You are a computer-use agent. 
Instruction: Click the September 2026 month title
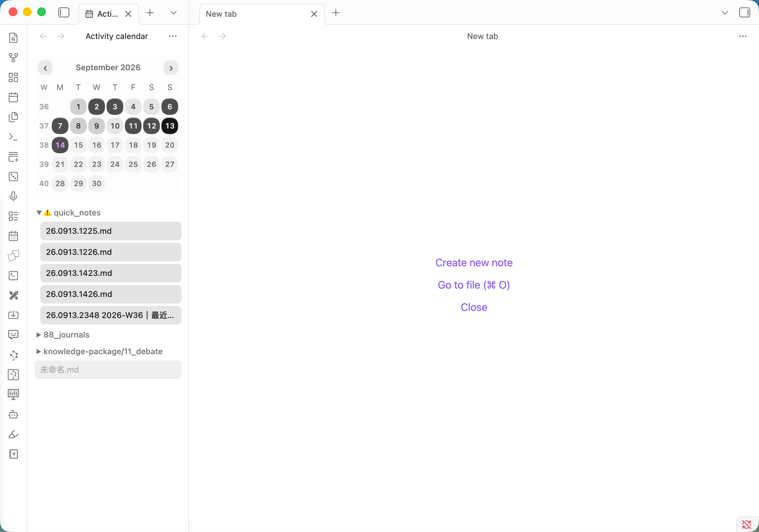coord(108,68)
